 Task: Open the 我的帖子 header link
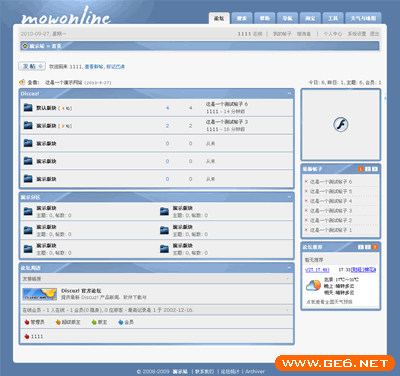coord(282,34)
